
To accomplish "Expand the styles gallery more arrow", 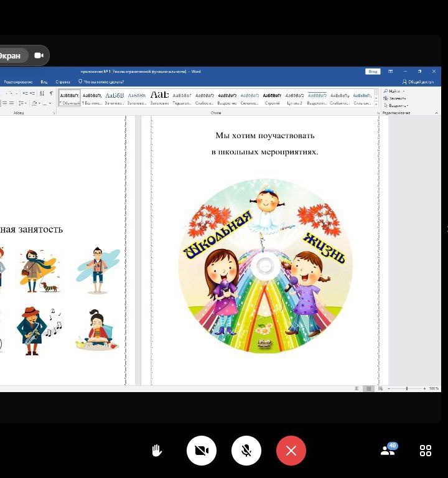I will coord(376,104).
